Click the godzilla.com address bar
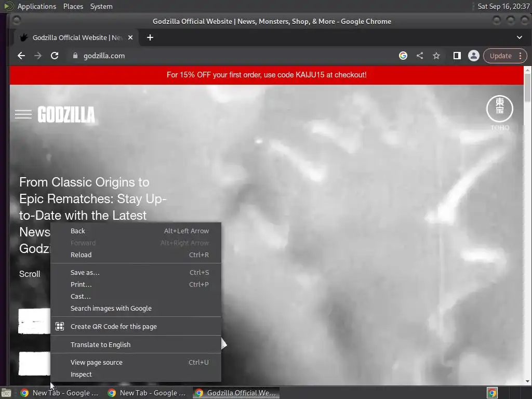 tap(234, 56)
